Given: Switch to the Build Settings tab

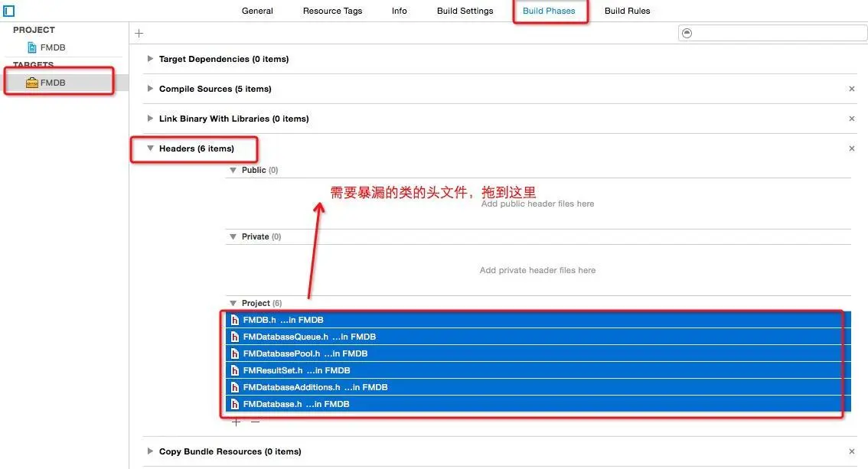Looking at the screenshot, I should tap(465, 11).
